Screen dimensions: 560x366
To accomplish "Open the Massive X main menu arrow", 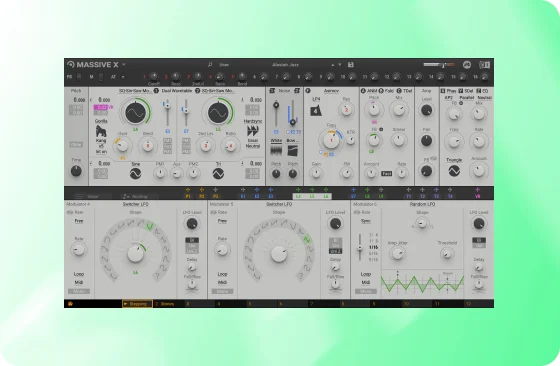I will [x=124, y=65].
